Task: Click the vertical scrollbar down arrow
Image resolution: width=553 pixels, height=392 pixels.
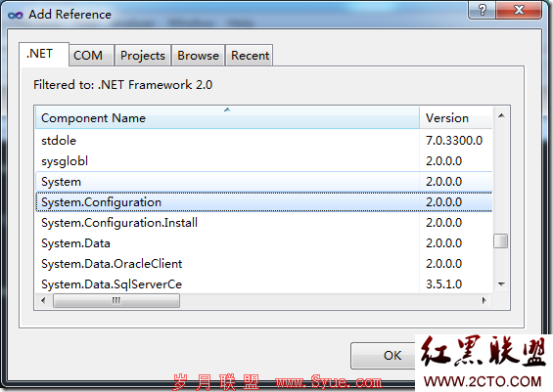Action: [x=501, y=283]
